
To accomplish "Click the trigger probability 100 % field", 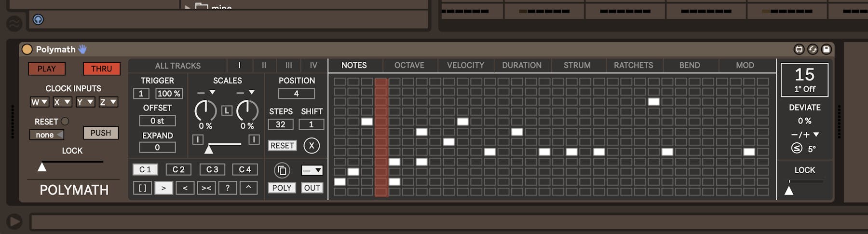I will [x=169, y=94].
